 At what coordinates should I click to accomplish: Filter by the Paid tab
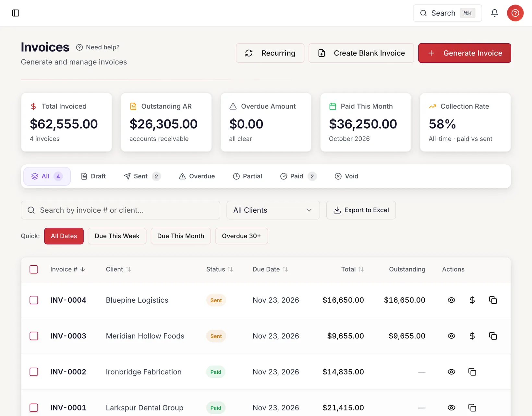[x=298, y=176]
